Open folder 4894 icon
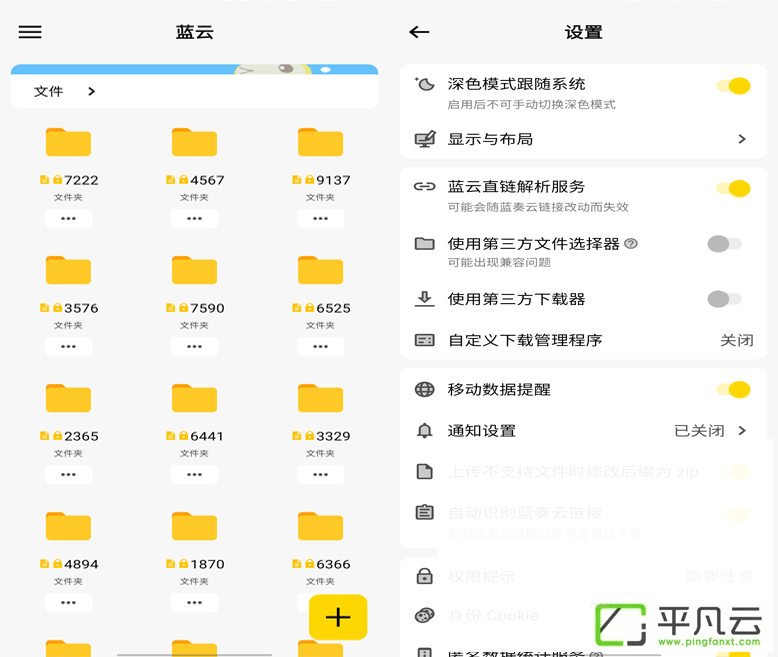 pos(68,526)
